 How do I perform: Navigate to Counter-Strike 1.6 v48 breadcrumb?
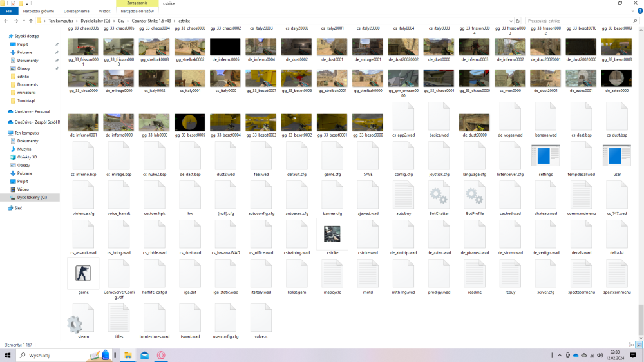[x=151, y=21]
